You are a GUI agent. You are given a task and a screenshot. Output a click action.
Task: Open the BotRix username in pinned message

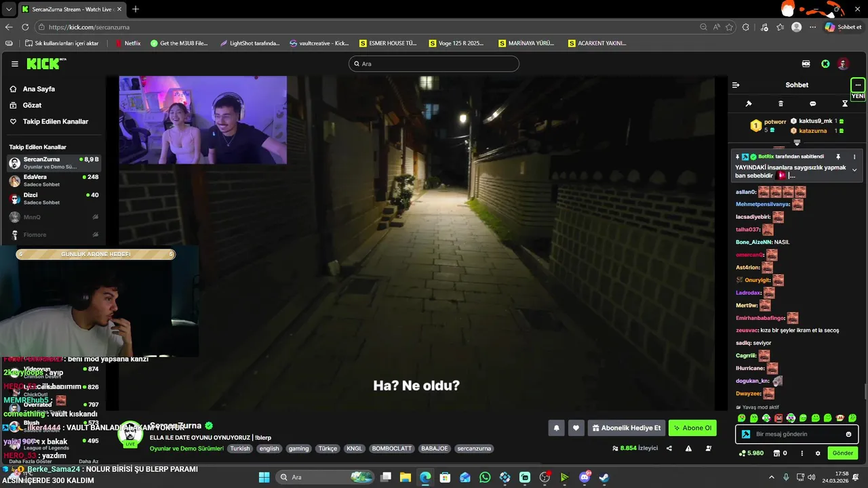pos(766,157)
